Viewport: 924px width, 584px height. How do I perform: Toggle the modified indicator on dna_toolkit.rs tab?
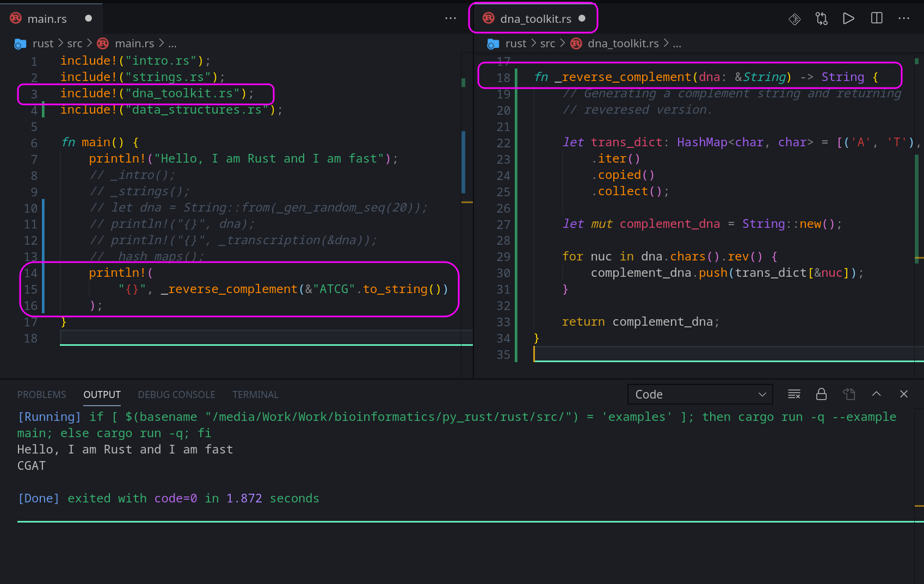[x=582, y=18]
